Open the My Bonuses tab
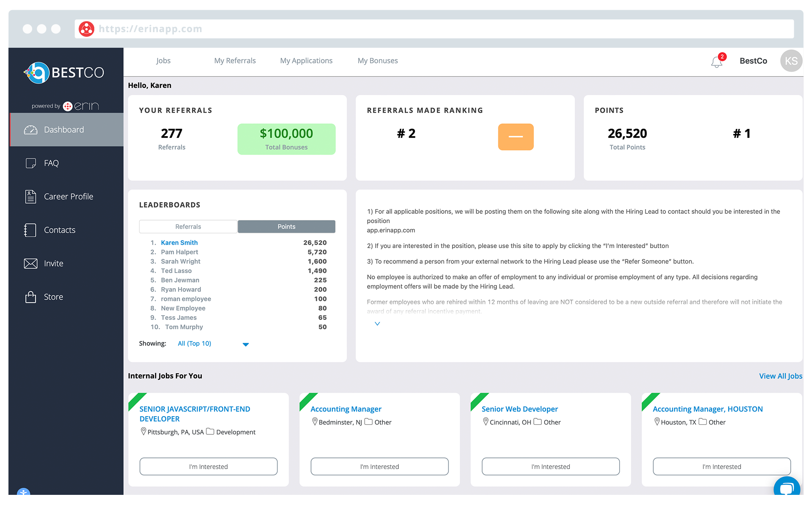The width and height of the screenshot is (812, 505). (x=378, y=60)
